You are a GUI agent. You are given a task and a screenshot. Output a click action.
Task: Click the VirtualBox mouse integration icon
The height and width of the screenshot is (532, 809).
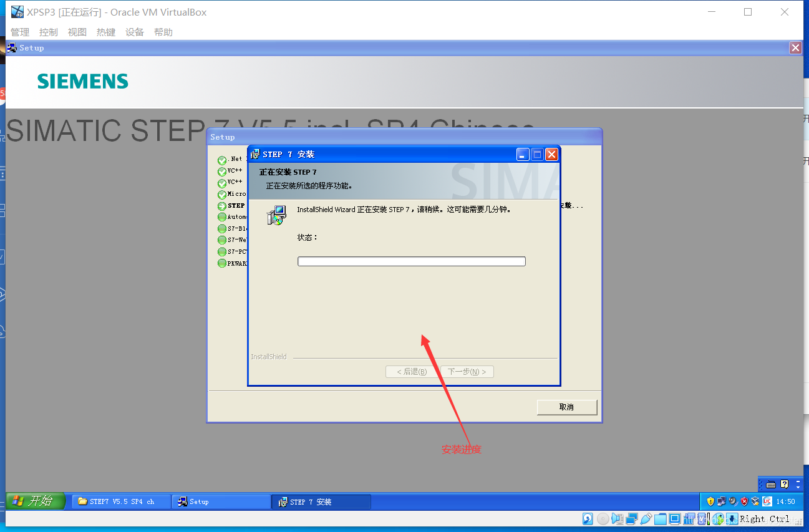tap(718, 519)
